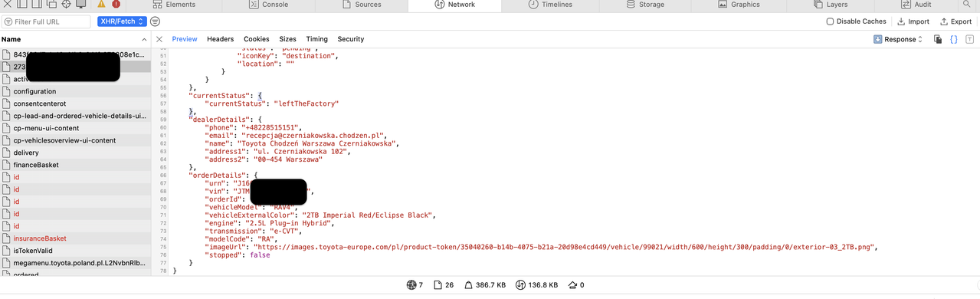Enable the Disable Caches checkbox
980x299 pixels.
pos(830,21)
